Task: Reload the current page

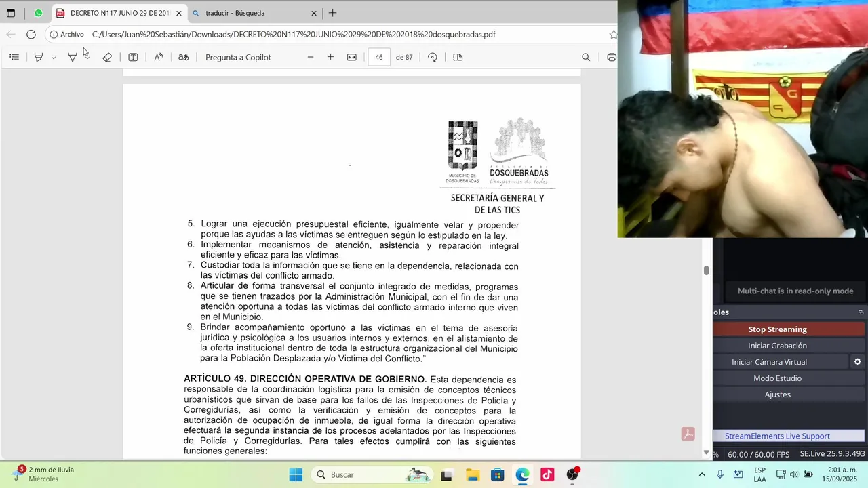Action: click(31, 34)
